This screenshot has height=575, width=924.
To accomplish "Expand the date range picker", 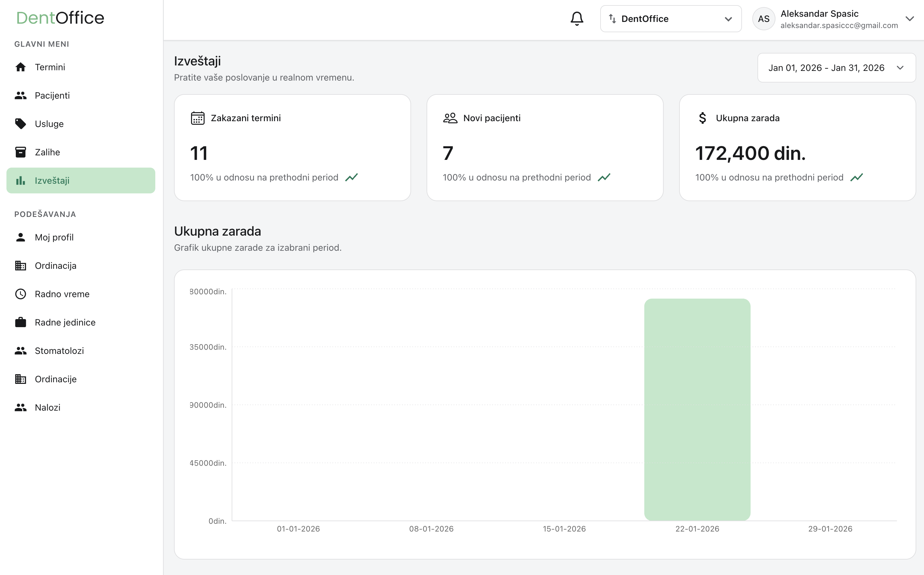I will point(836,68).
